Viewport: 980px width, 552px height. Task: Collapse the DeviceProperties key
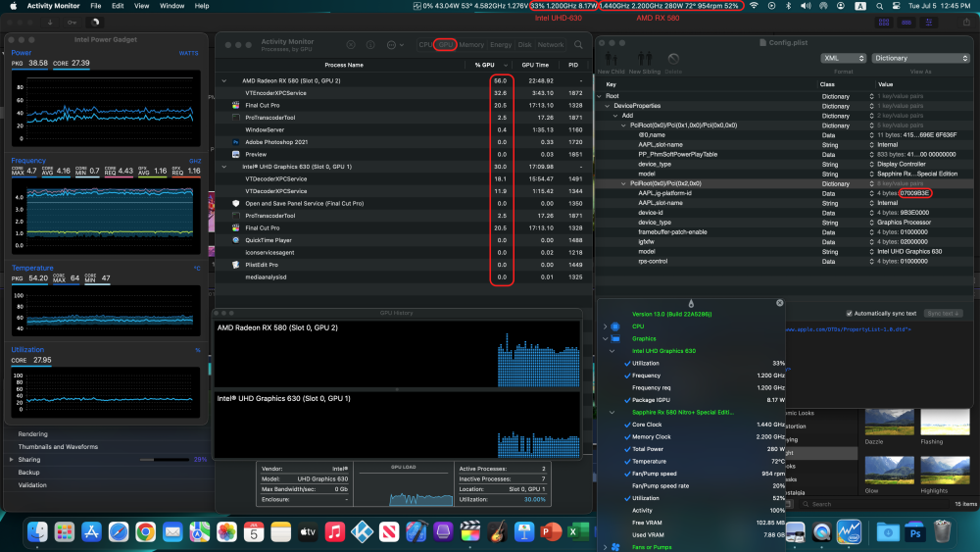(x=608, y=106)
